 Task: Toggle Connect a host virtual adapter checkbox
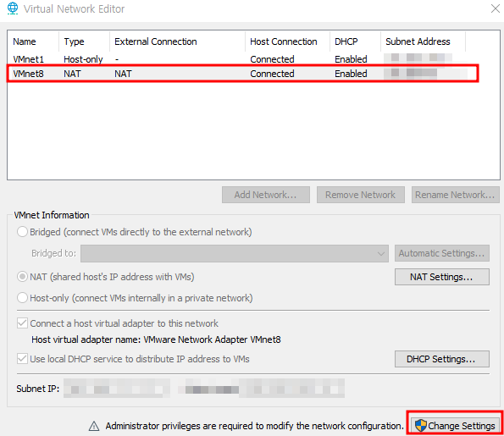[x=22, y=323]
